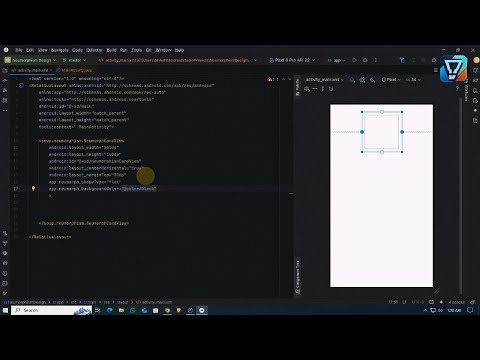This screenshot has height=360, width=480.
Task: Click the Windows Start button
Action: click(5, 310)
